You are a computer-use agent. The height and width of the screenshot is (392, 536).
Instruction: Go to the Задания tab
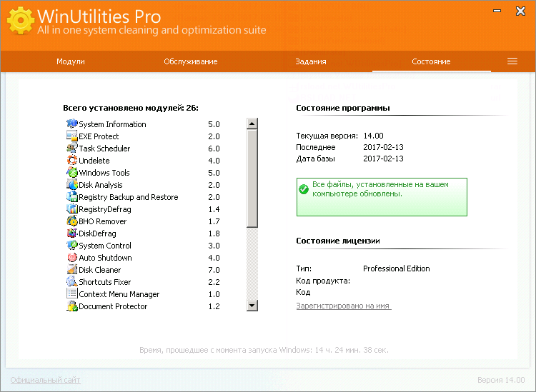pyautogui.click(x=311, y=61)
